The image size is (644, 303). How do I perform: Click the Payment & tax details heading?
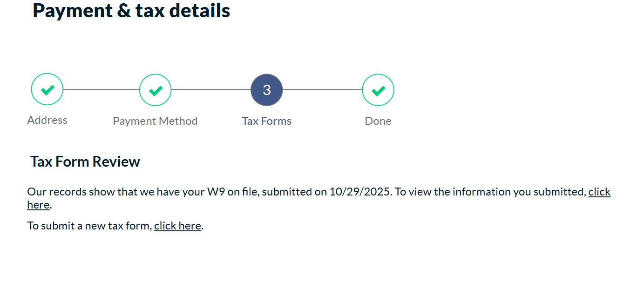tap(131, 10)
